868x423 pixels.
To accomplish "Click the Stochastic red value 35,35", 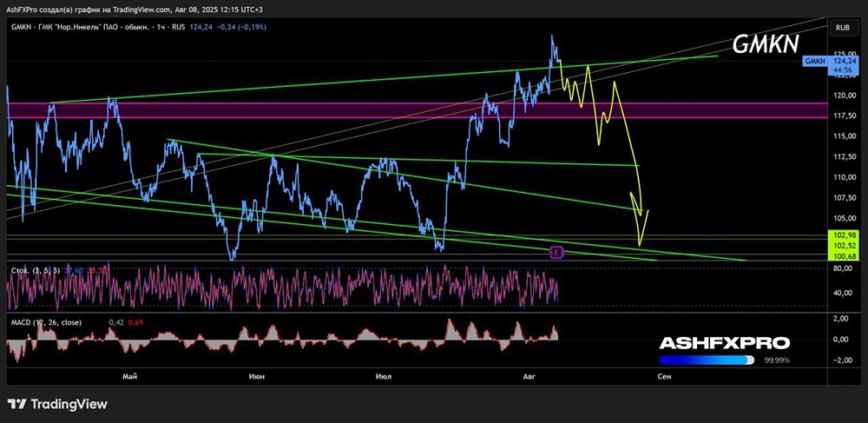I will point(95,270).
